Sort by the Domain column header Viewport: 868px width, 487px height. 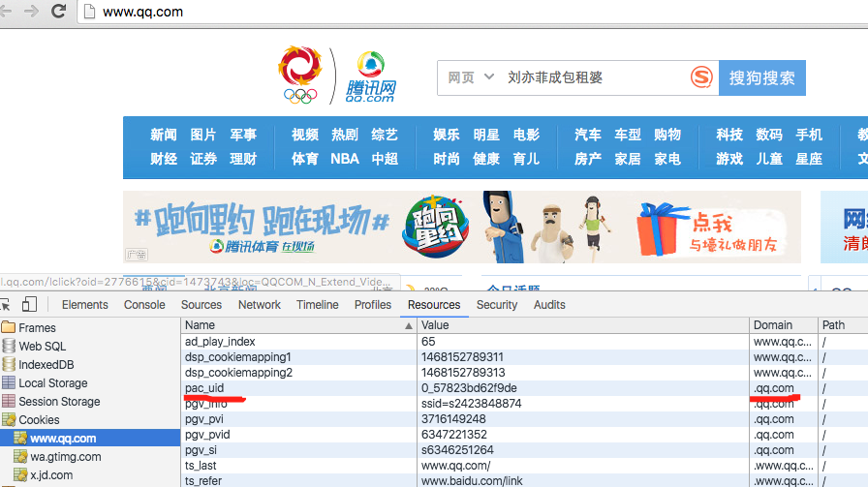click(x=784, y=325)
